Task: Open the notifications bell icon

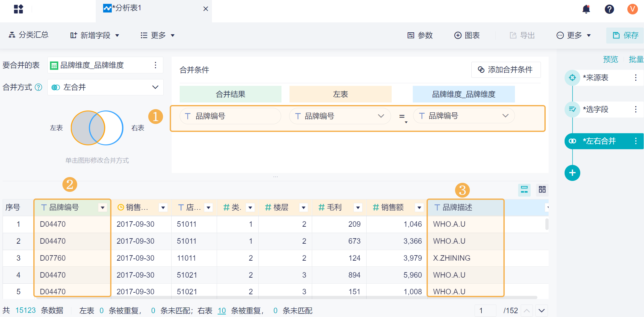Action: tap(586, 9)
